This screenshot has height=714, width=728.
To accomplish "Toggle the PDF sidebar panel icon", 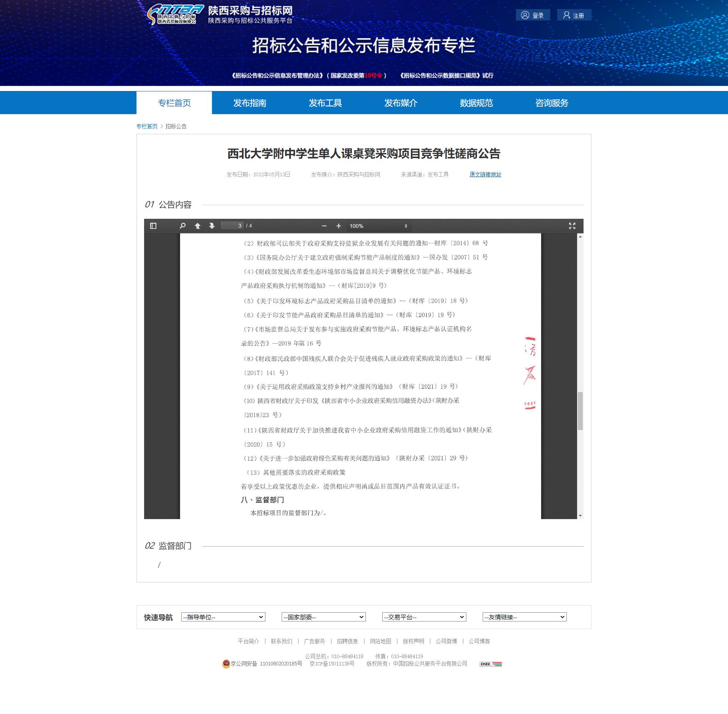I will coord(153,226).
